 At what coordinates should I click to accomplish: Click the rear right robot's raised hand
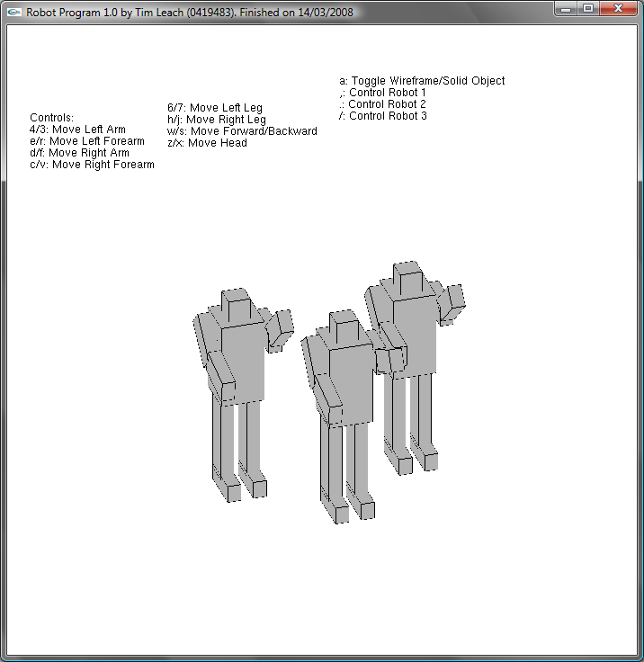452,304
